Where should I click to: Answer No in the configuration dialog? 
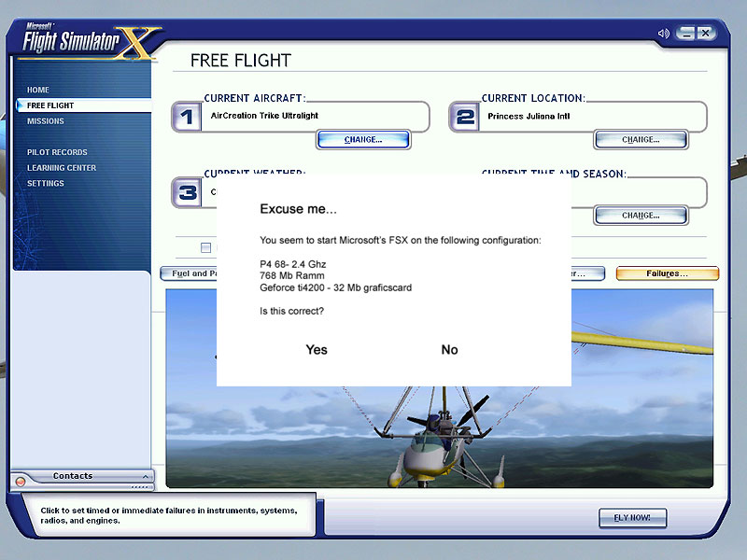(449, 349)
